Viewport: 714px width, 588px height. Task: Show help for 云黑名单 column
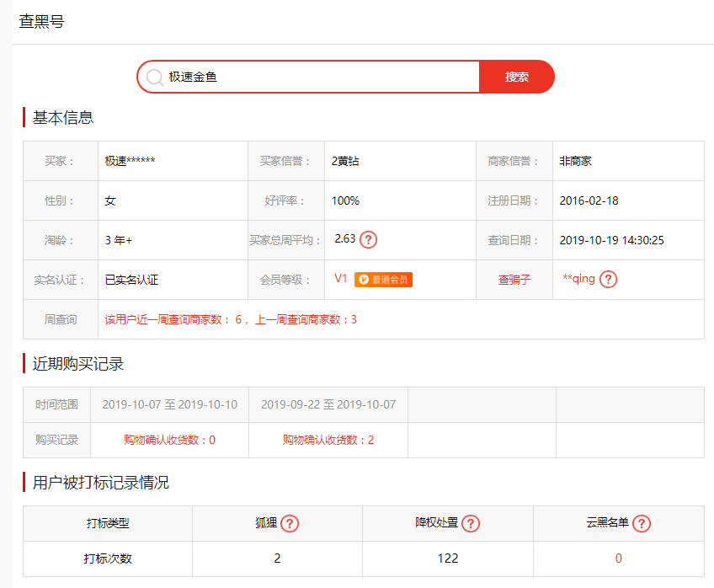642,524
